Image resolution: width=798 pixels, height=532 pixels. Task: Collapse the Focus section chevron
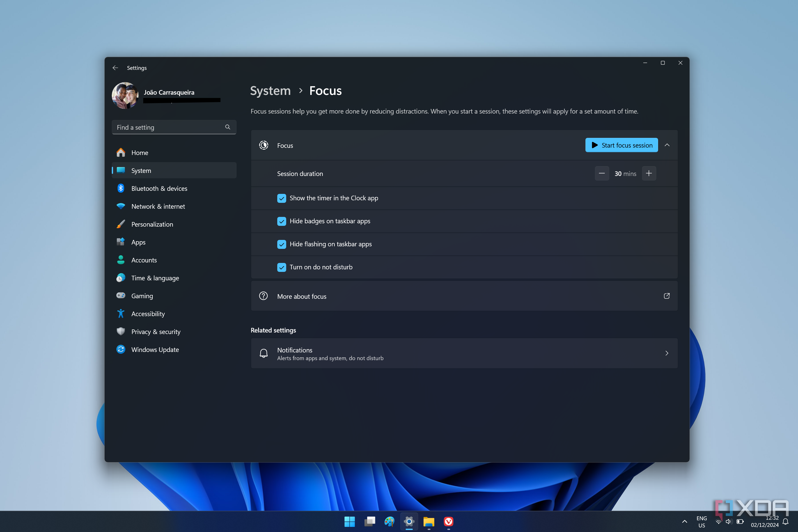point(667,145)
